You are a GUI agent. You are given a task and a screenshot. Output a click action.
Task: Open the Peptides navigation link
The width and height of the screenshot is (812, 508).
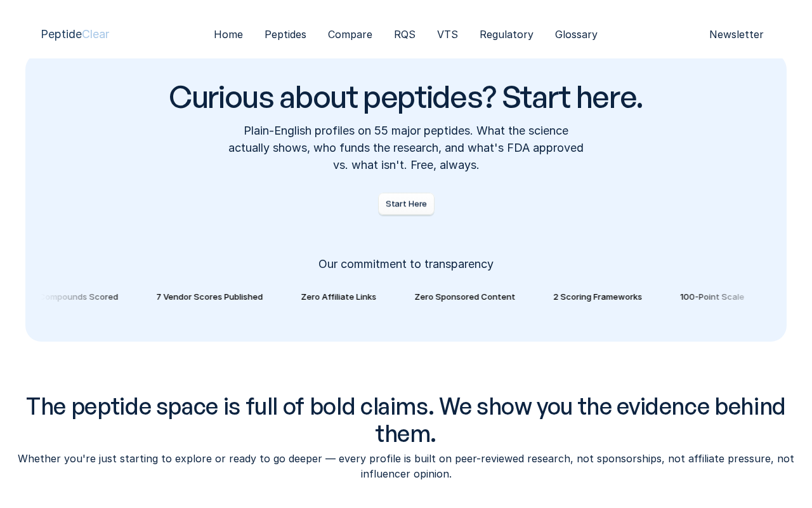(x=285, y=34)
